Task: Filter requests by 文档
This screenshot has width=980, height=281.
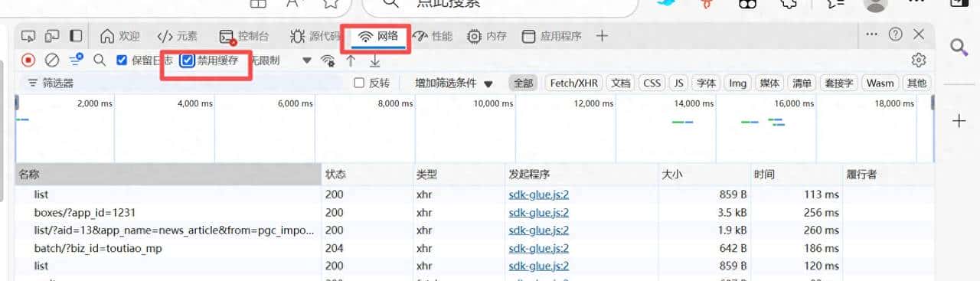Action: [x=621, y=83]
